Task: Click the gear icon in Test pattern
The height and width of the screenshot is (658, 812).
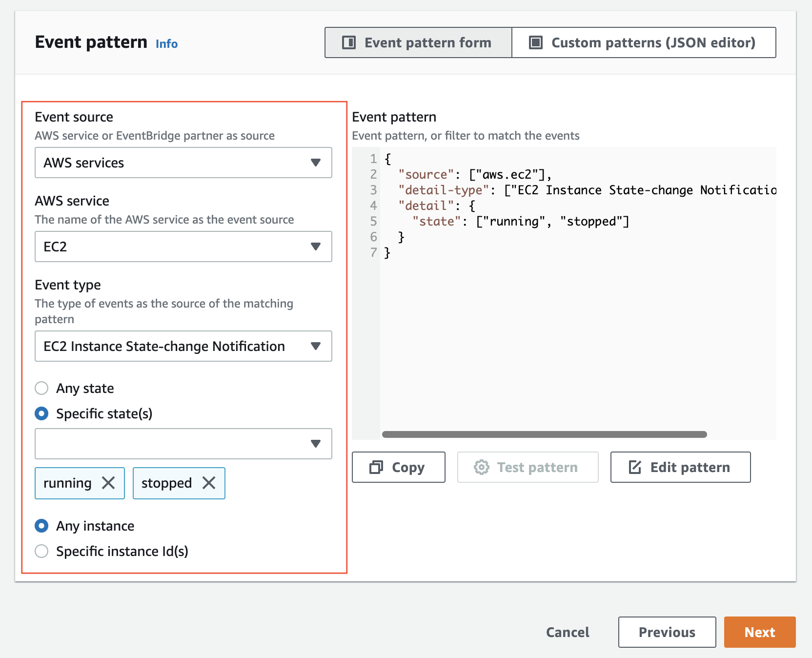Action: [x=482, y=467]
